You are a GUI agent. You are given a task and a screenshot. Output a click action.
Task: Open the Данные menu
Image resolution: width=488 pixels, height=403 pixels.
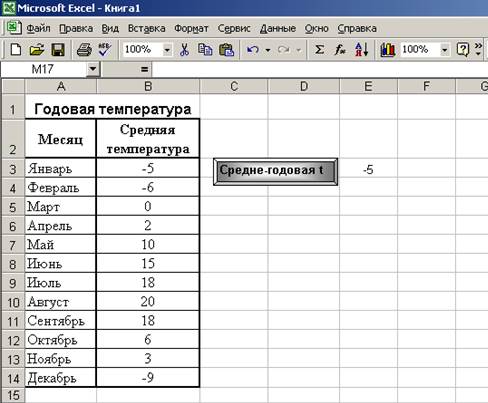click(x=278, y=29)
